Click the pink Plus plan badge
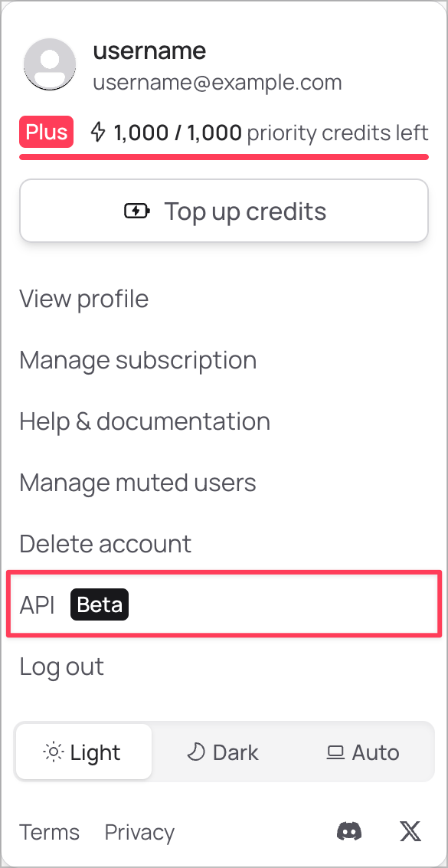Viewport: 448px width, 868px height. [46, 132]
